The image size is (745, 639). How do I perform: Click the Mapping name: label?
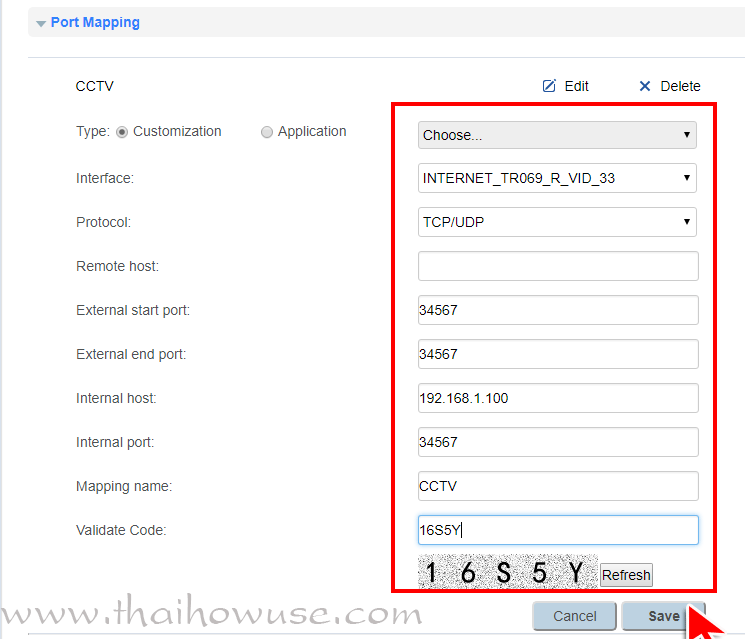(x=124, y=486)
